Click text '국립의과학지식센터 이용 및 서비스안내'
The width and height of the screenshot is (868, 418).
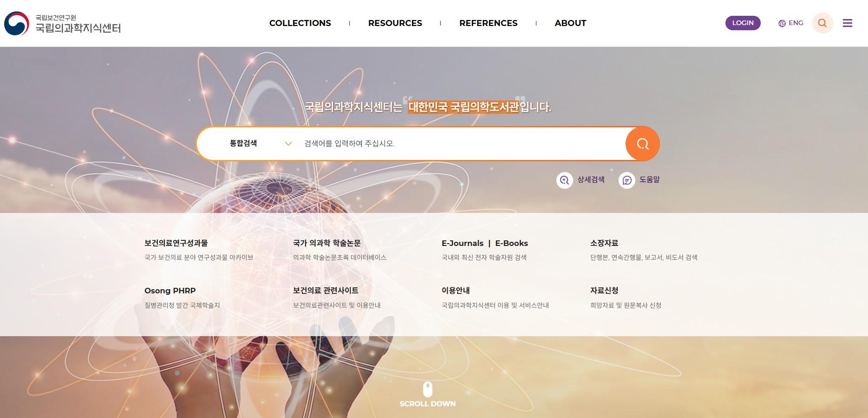[x=495, y=305]
